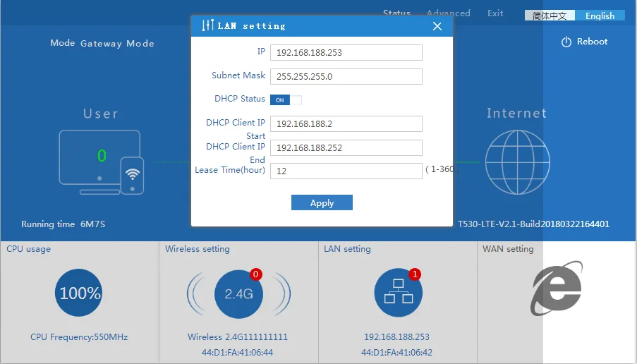Switch language to 简体中文
Screen dimensions: 637x364
(550, 16)
